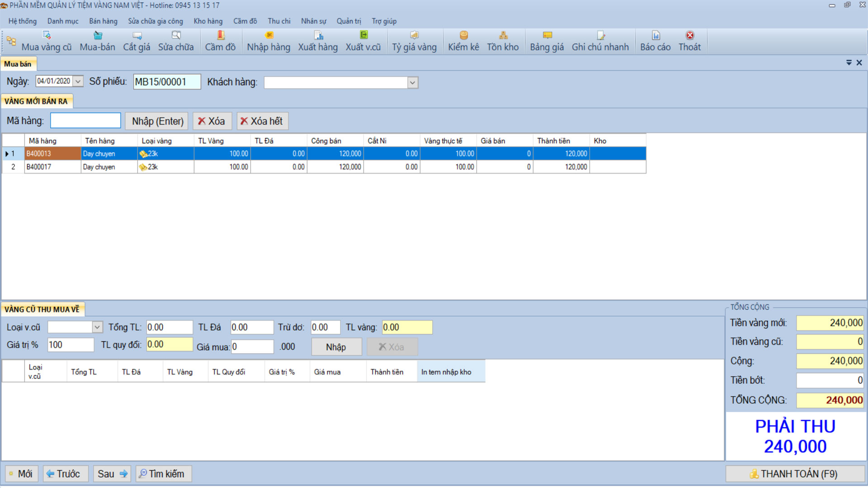Viewport: 868px width, 488px height.
Task: Click the red Thoát exit icon
Action: pyautogui.click(x=690, y=36)
